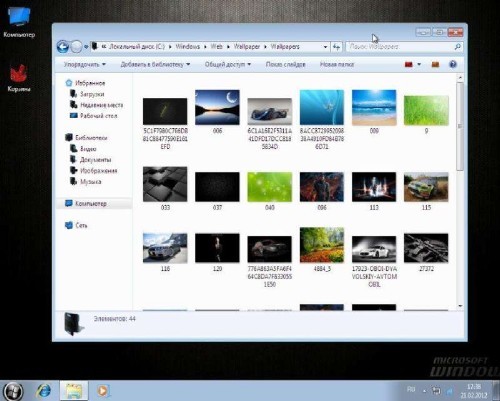This screenshot has width=500, height=401.
Task: Toggle the preview pane icon
Action: point(435,64)
